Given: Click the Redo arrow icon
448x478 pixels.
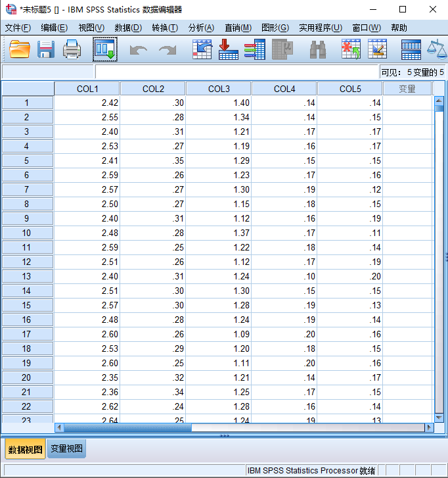Looking at the screenshot, I should [168, 50].
